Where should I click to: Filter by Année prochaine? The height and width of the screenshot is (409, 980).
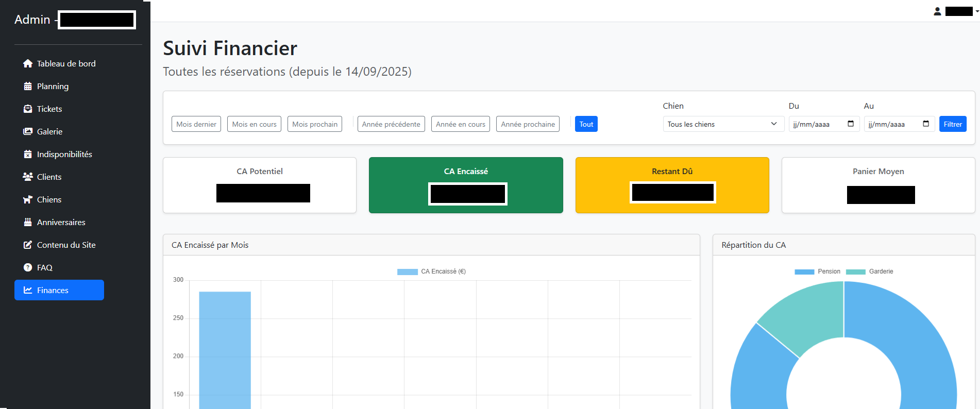click(528, 124)
